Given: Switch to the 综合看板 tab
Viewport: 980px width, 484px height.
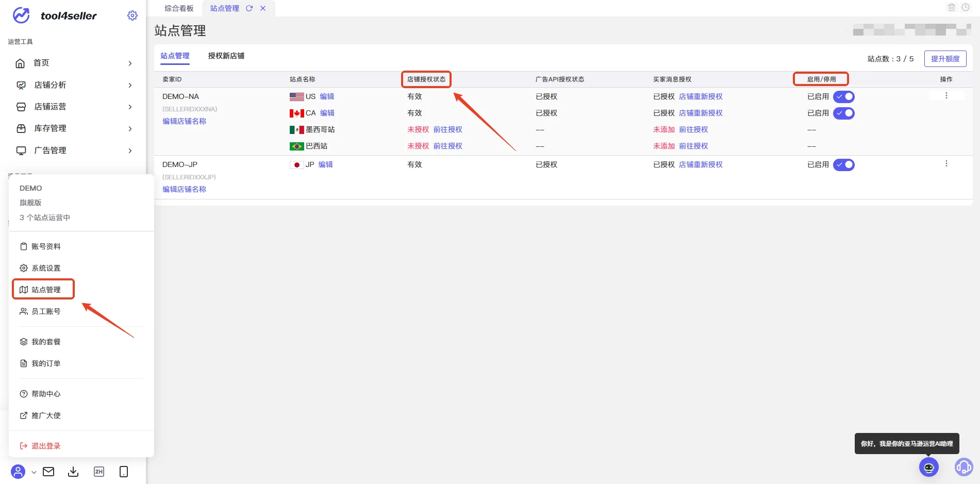Looking at the screenshot, I should [x=179, y=8].
